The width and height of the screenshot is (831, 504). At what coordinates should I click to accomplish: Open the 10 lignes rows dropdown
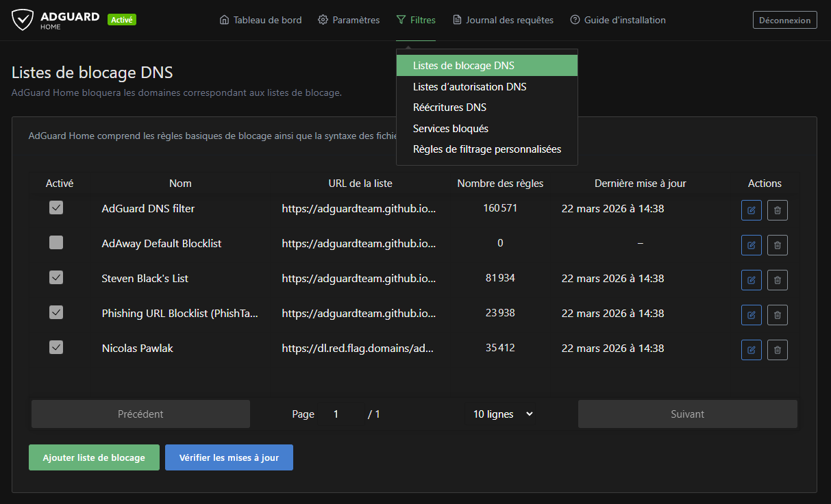tap(503, 414)
